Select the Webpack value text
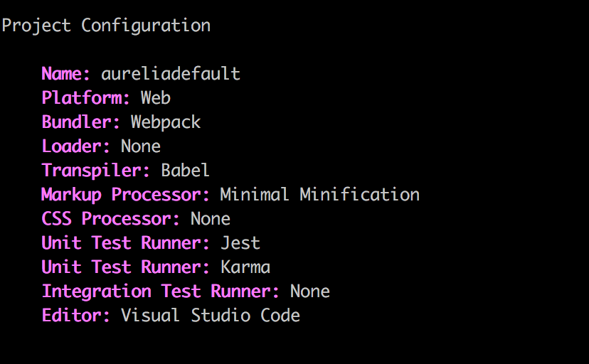Viewport: 589px width, 364px height. [x=166, y=122]
